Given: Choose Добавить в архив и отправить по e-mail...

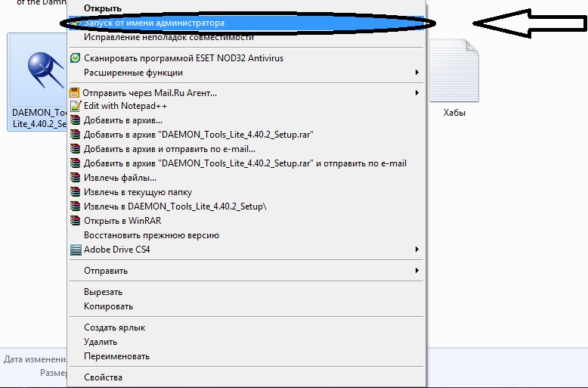Looking at the screenshot, I should [246, 149].
